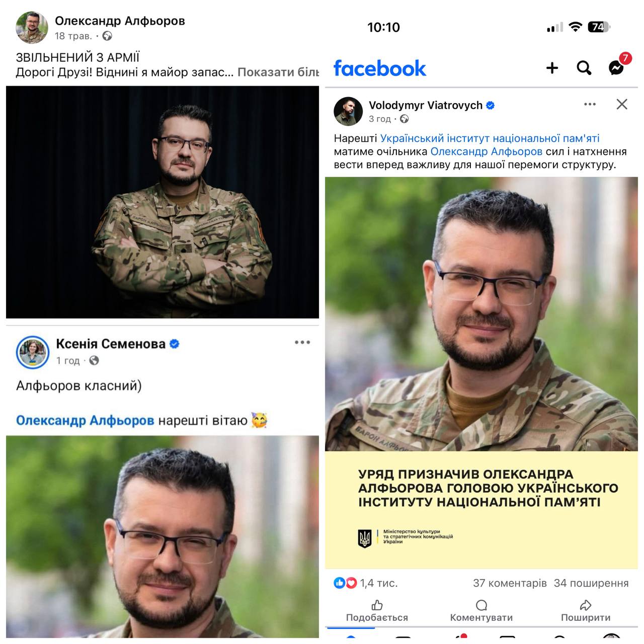
Task: Dismiss Viatrovych post with X icon
Action: coord(622,104)
